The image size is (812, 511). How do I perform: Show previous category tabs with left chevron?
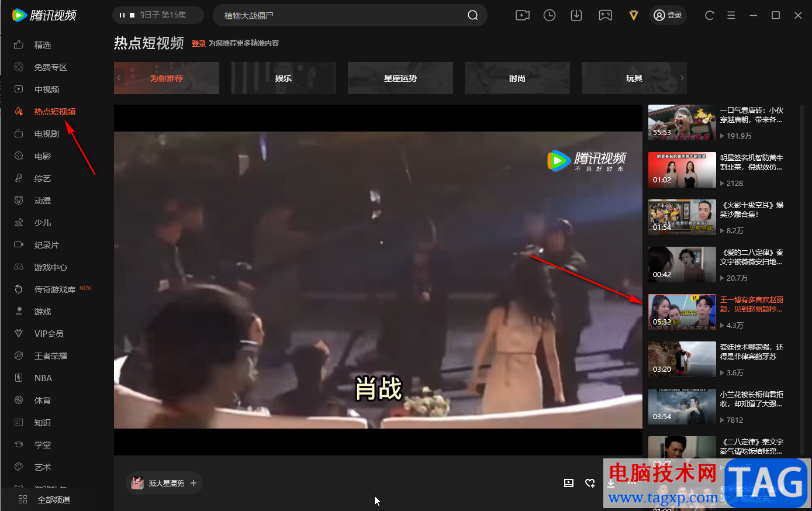pos(119,78)
